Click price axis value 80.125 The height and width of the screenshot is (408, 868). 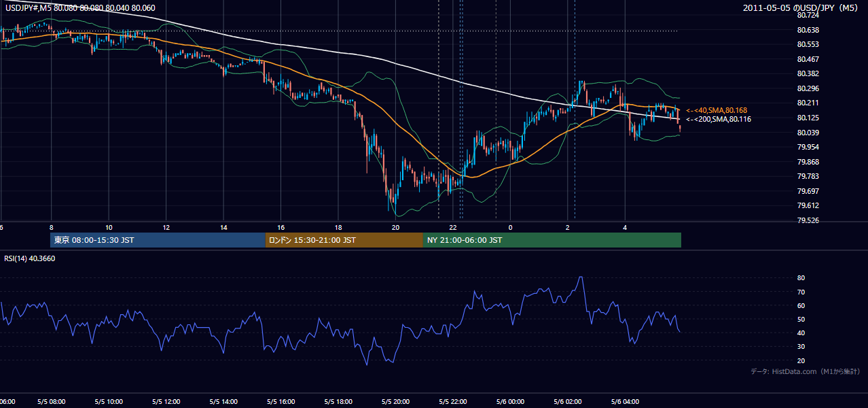click(807, 118)
